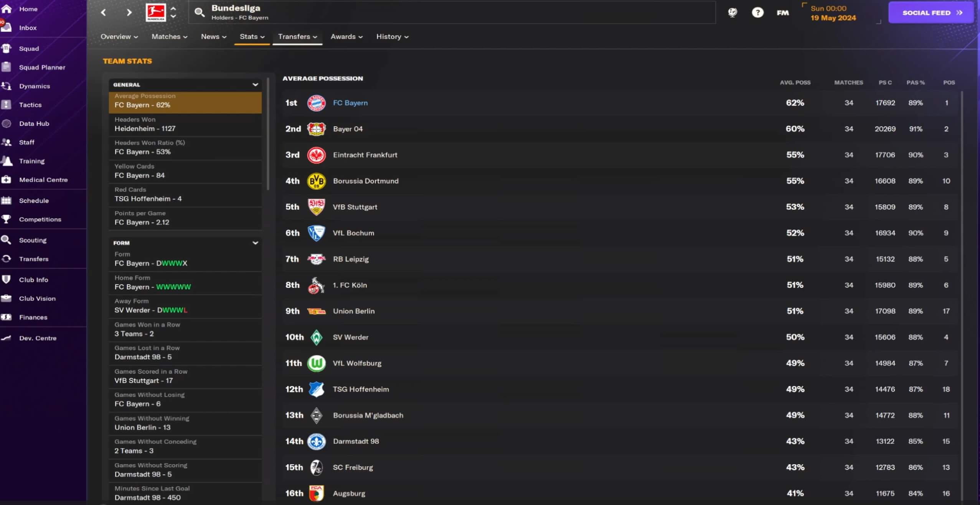Screen dimensions: 980x505
Task: Open Medical Centre in sidebar
Action: [x=43, y=179]
